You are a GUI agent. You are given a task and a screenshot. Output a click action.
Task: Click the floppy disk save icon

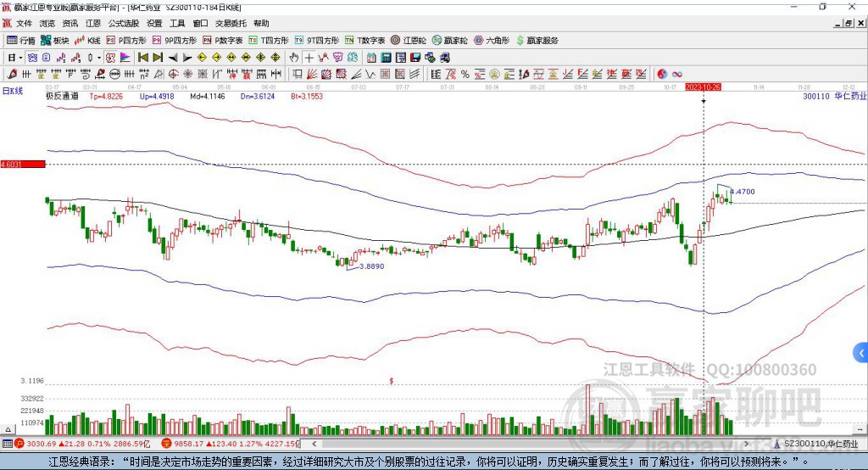point(415,58)
